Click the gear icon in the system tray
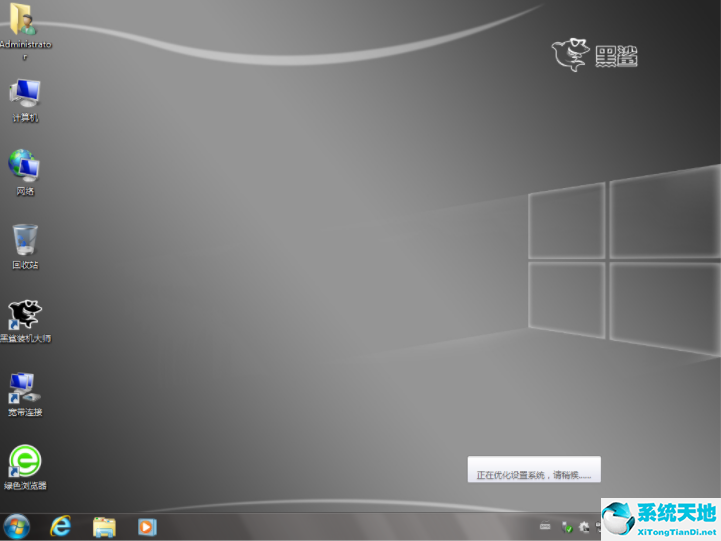The height and width of the screenshot is (541, 721). 584,527
